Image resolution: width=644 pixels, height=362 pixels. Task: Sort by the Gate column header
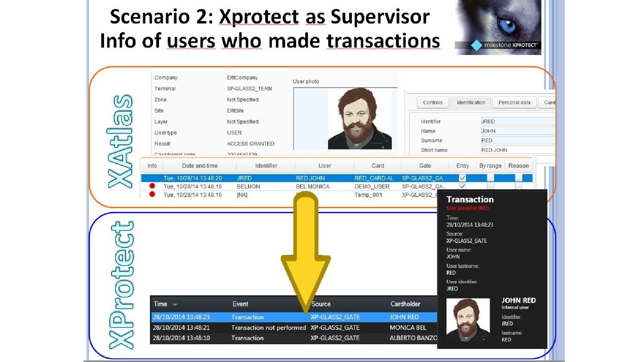pyautogui.click(x=425, y=166)
